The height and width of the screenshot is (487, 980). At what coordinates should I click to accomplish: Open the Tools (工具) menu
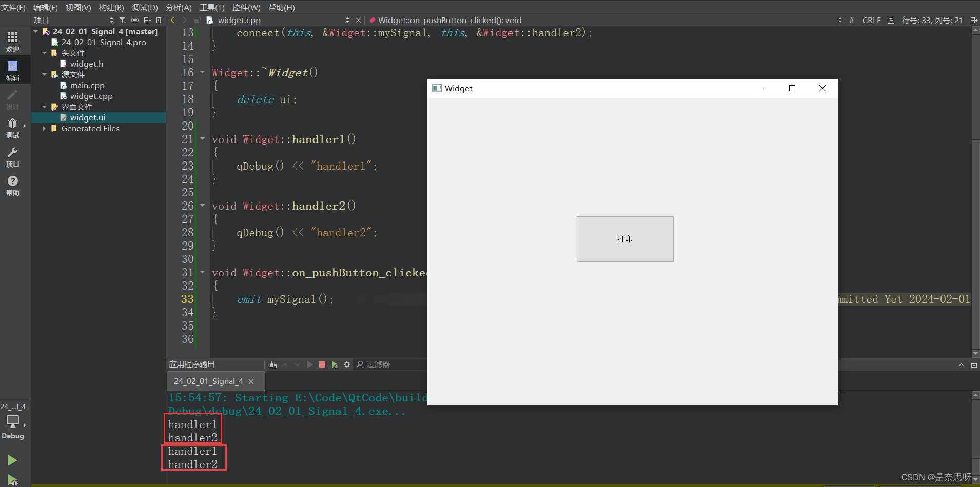pos(212,7)
